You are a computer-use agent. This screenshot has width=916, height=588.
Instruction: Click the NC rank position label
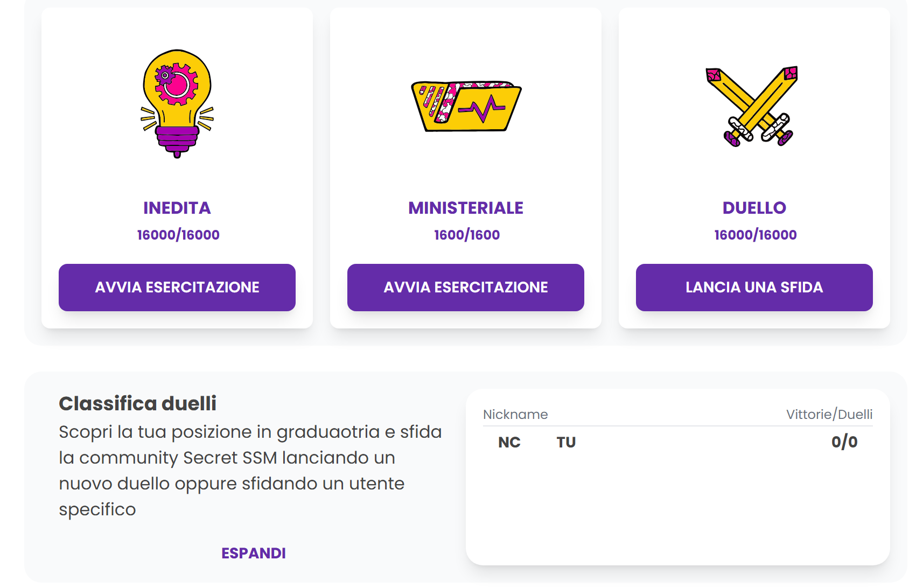(x=509, y=442)
